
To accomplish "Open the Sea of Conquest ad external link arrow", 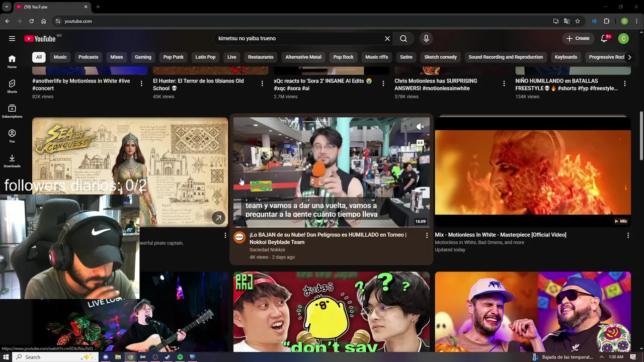I will 218,218.
